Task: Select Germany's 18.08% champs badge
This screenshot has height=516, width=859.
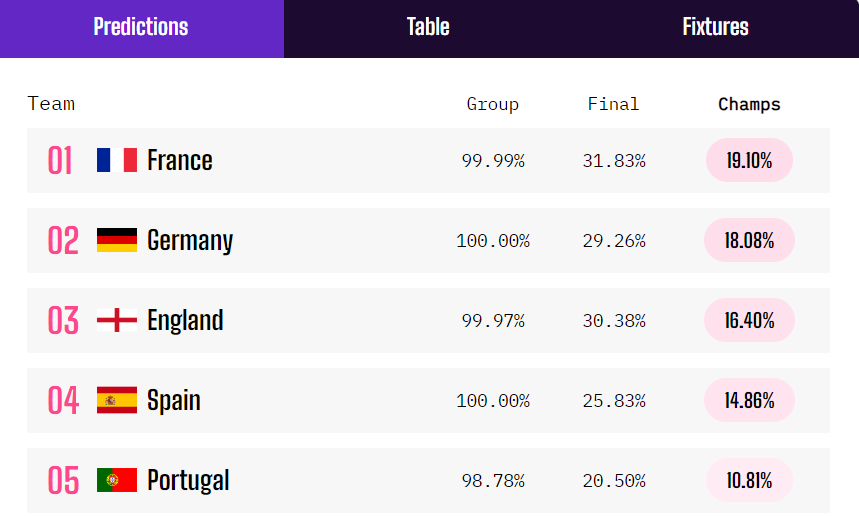Action: click(x=749, y=240)
